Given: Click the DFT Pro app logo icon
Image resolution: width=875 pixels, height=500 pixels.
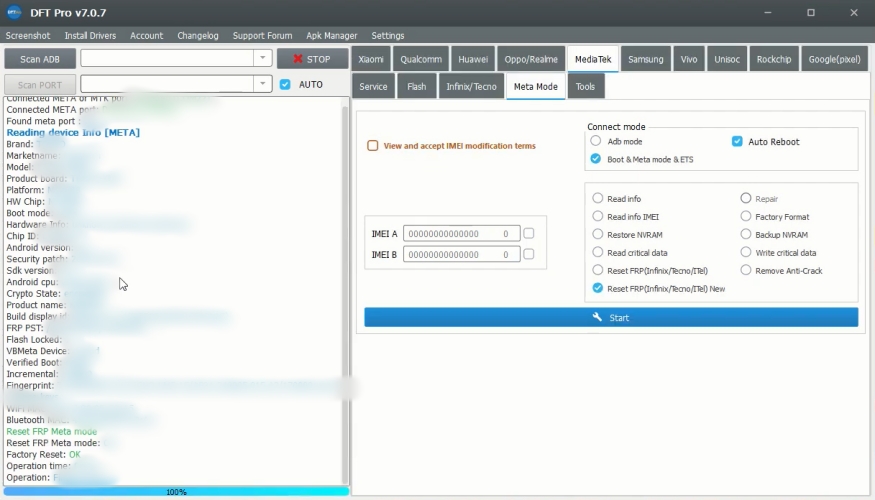Looking at the screenshot, I should pyautogui.click(x=14, y=12).
